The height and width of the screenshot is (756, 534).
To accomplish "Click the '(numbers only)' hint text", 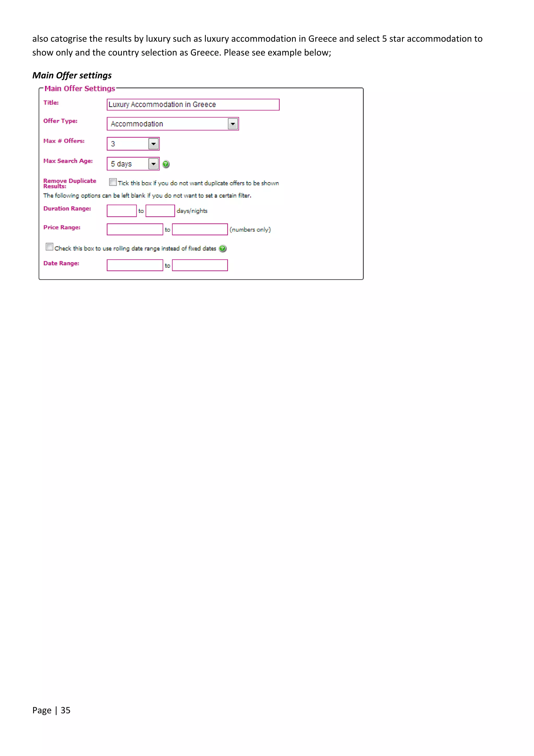I will [x=250, y=229].
